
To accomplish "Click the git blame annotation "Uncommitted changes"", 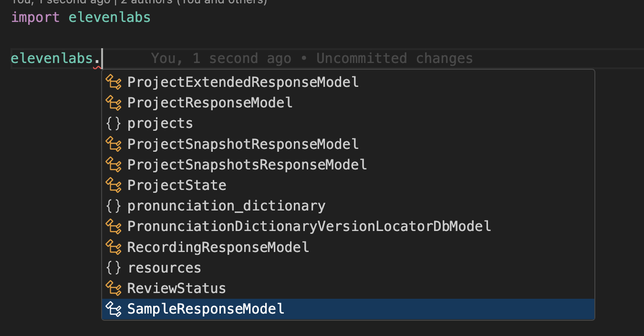I will [395, 58].
